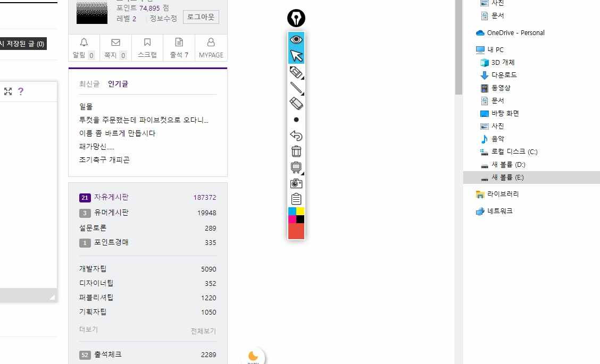Screen dimensions: 600x364
Task: Select 새 볼륨 (D:) drive
Action: (508, 164)
